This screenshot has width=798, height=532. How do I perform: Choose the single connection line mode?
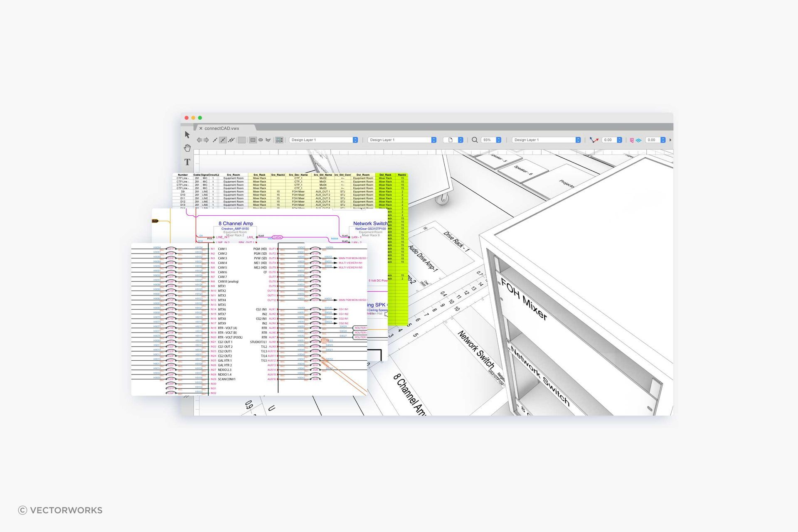click(215, 140)
